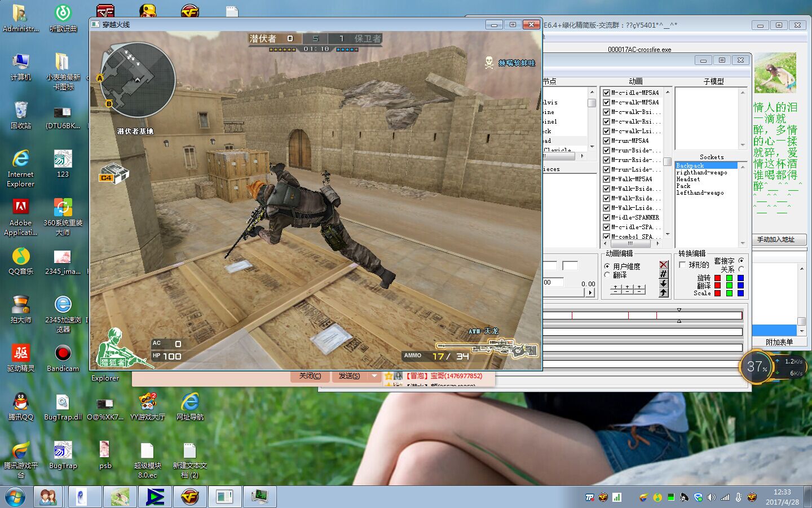This screenshot has width=812, height=508.
Task: Open the Internet Explorer desktop icon
Action: 20,168
